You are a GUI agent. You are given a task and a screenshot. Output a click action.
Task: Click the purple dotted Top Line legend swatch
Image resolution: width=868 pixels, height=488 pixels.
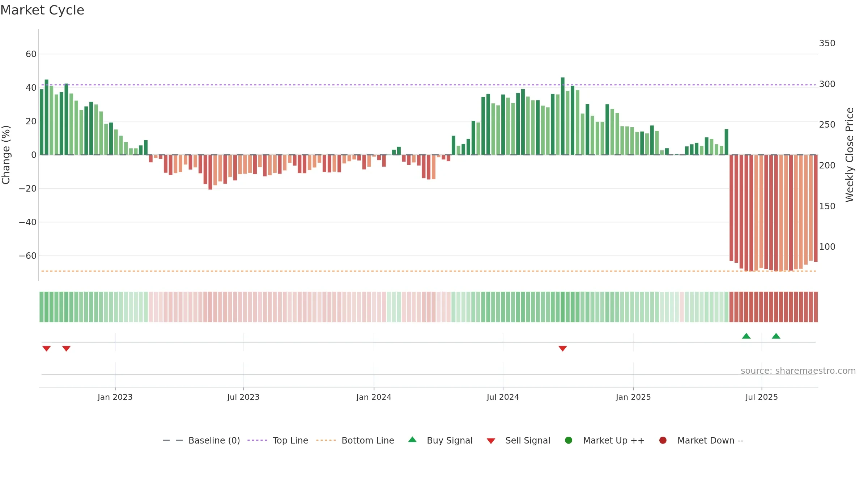pos(257,440)
